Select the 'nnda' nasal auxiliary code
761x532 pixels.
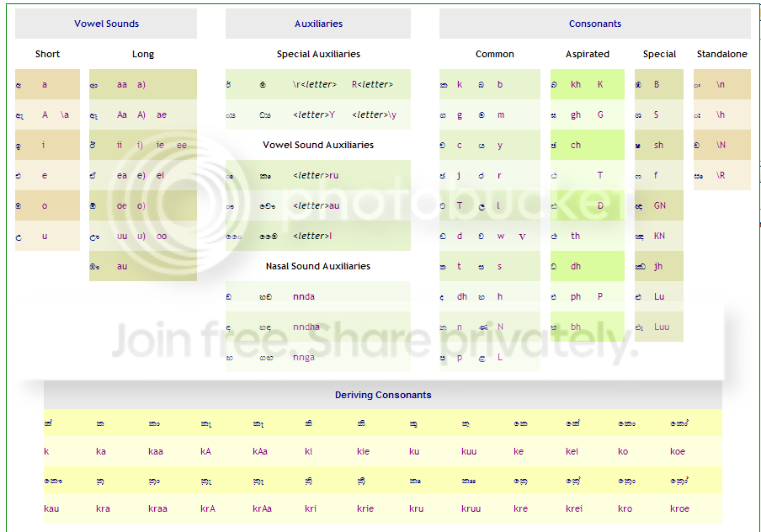coord(304,296)
